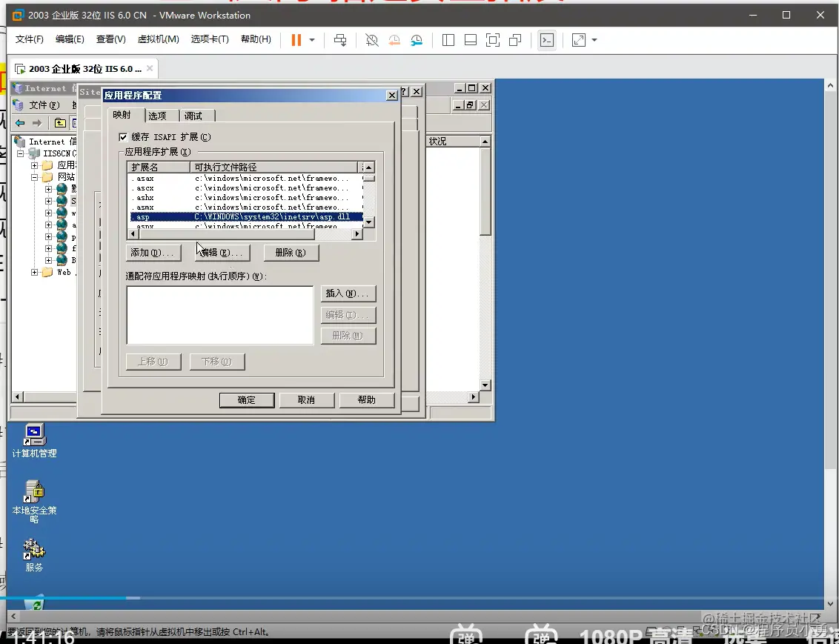Select the 网站 folder icon in the IIS tree
Image resolution: width=839 pixels, height=644 pixels.
coord(47,177)
